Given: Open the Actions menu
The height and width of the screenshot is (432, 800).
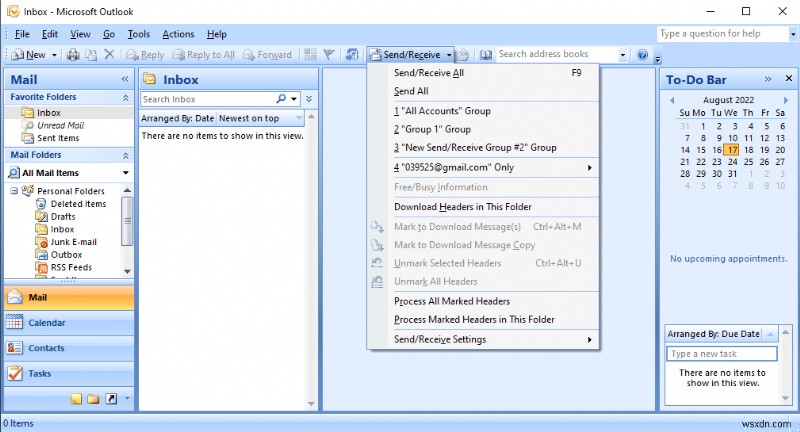Looking at the screenshot, I should [178, 34].
